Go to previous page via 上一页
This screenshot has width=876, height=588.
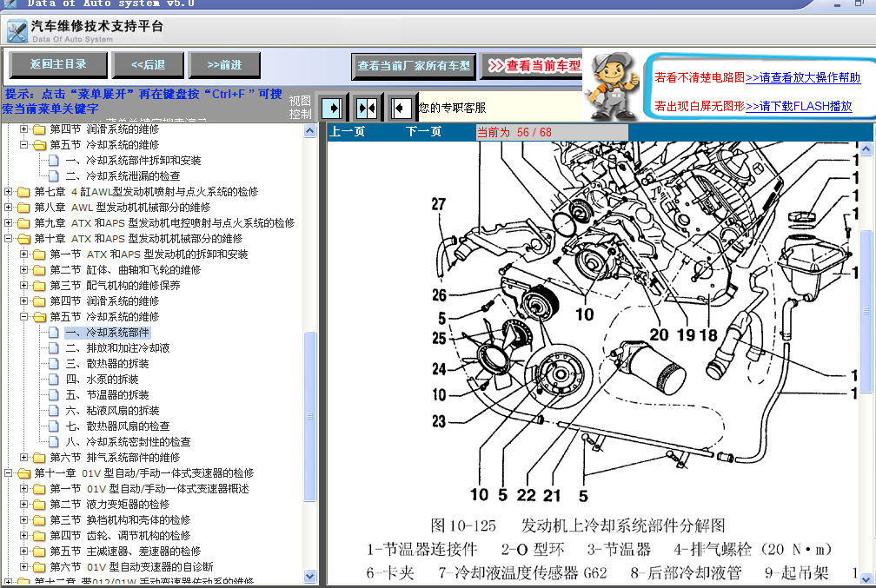(348, 132)
